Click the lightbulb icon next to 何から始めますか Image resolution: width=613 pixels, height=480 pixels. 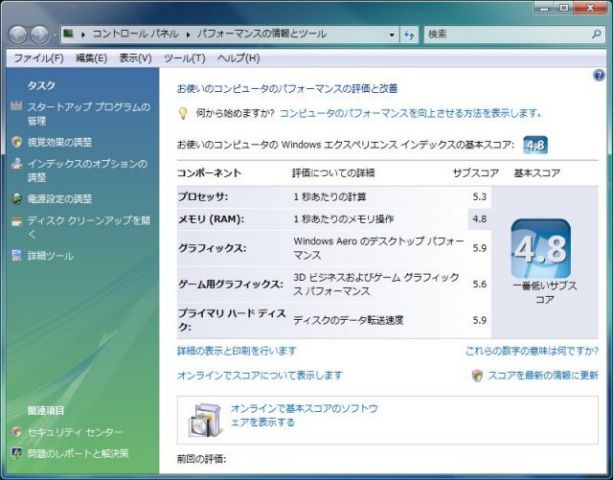(x=183, y=113)
